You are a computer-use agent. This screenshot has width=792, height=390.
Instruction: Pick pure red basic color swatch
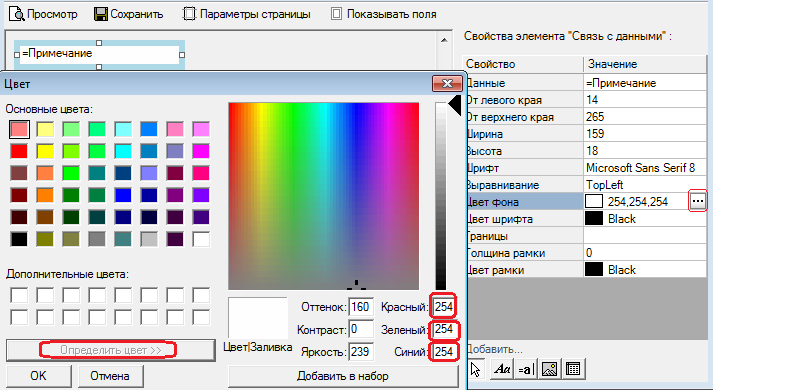[19, 151]
